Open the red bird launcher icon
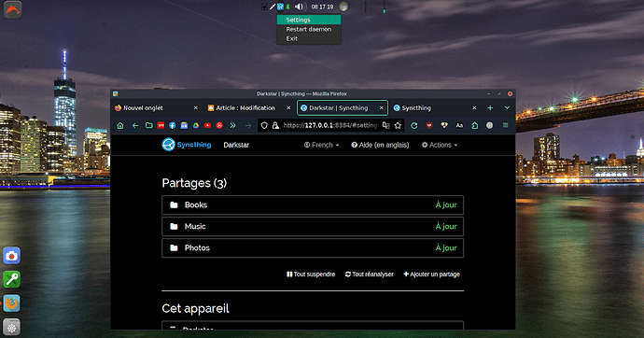The image size is (644, 338). click(12, 9)
